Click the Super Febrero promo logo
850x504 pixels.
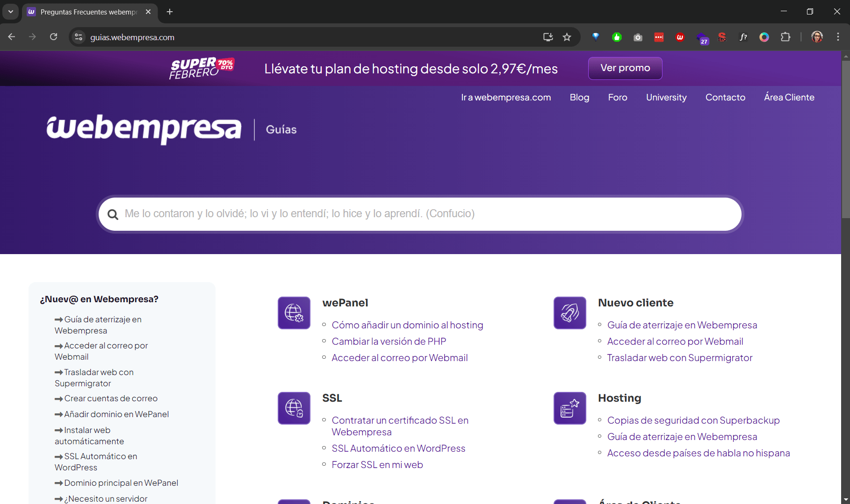[x=202, y=68]
